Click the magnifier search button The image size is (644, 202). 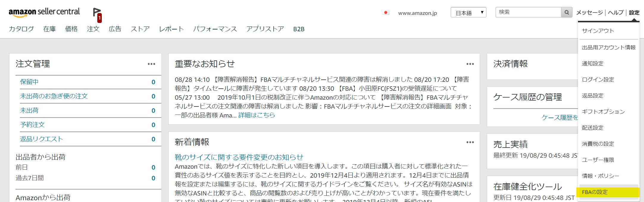(567, 12)
